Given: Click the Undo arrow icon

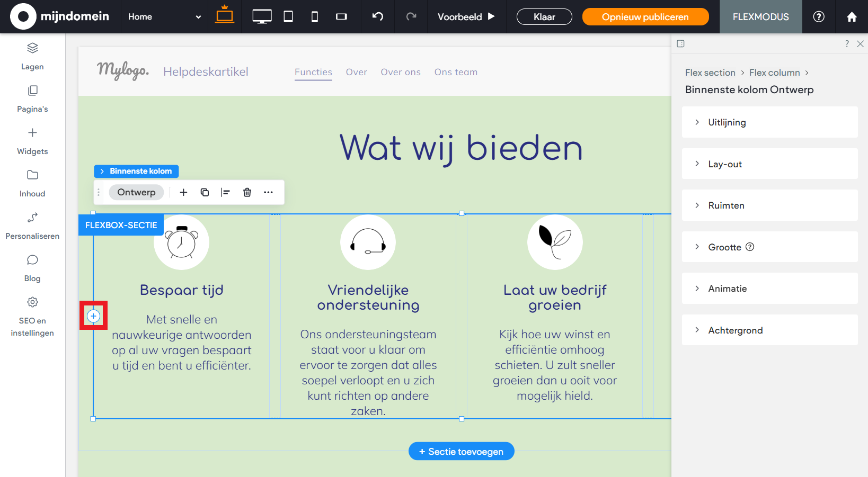Looking at the screenshot, I should click(377, 16).
